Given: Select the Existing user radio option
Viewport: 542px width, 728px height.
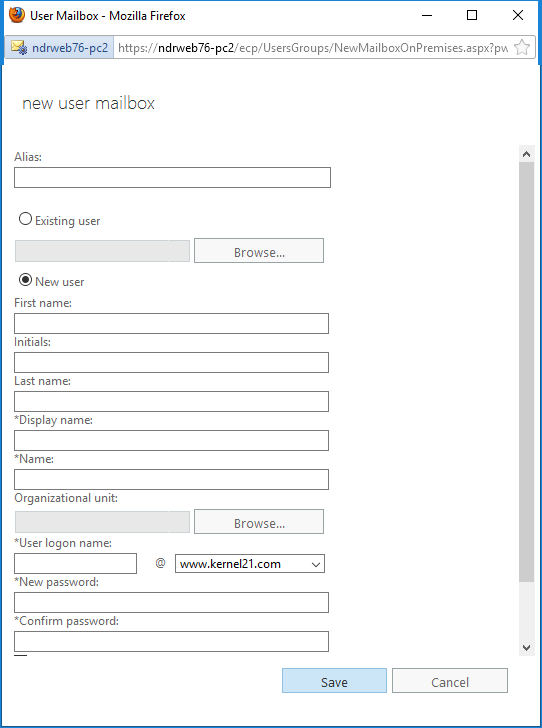Looking at the screenshot, I should 25,219.
